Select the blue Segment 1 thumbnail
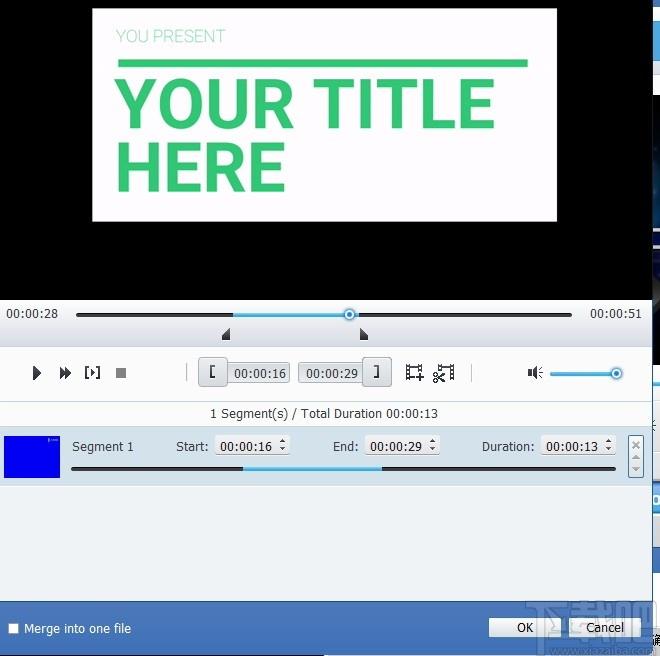 point(32,457)
